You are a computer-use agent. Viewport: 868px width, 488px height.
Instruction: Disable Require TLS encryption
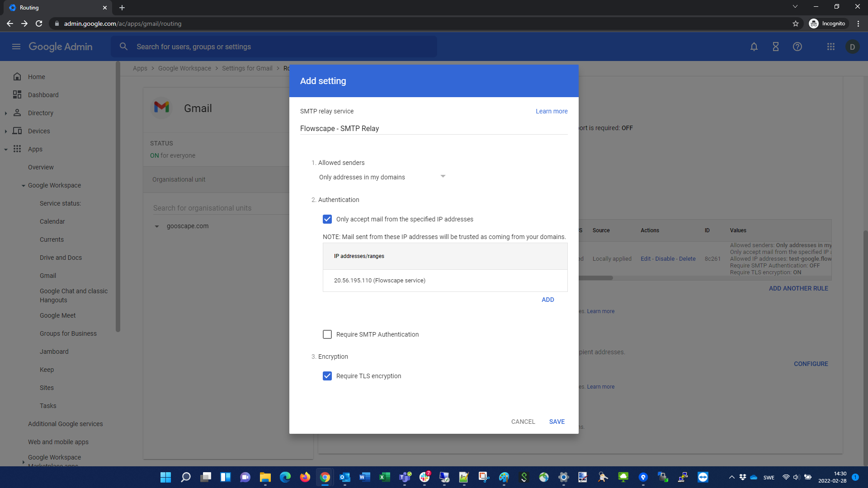(x=327, y=375)
